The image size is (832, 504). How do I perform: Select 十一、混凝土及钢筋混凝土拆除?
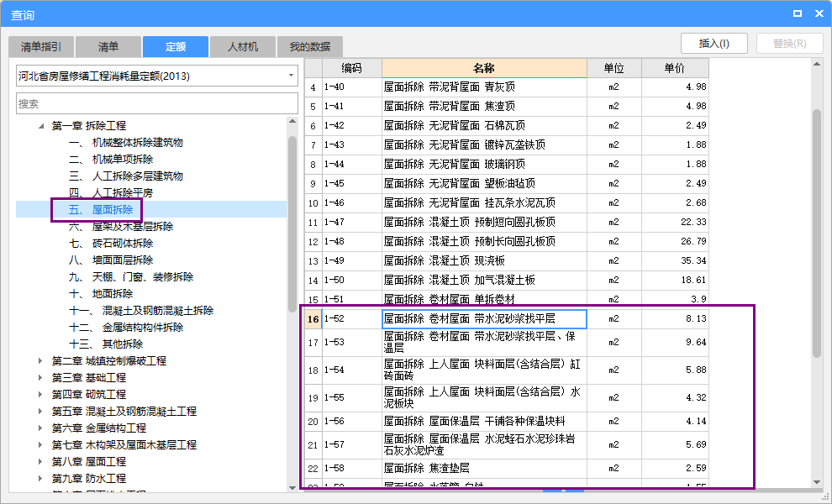141,310
